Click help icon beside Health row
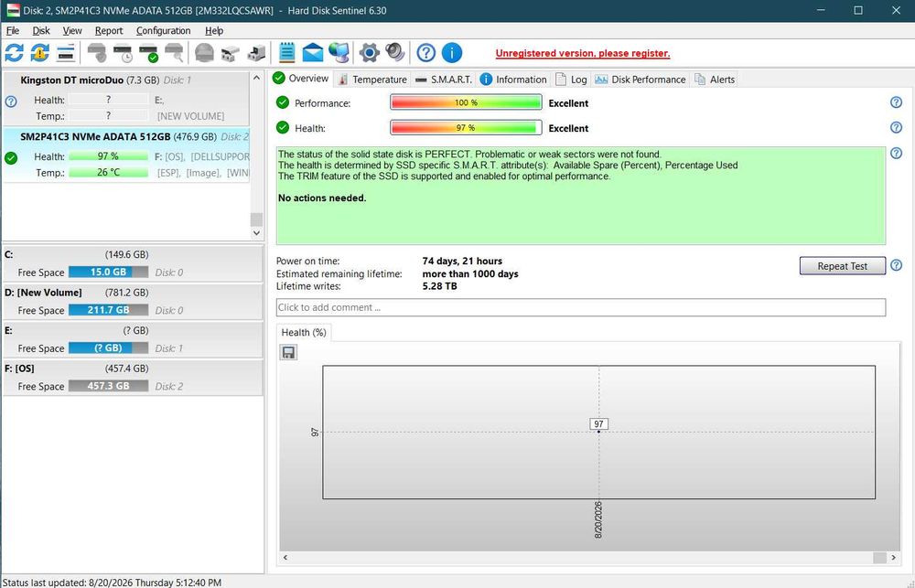The height and width of the screenshot is (588, 915). click(897, 128)
